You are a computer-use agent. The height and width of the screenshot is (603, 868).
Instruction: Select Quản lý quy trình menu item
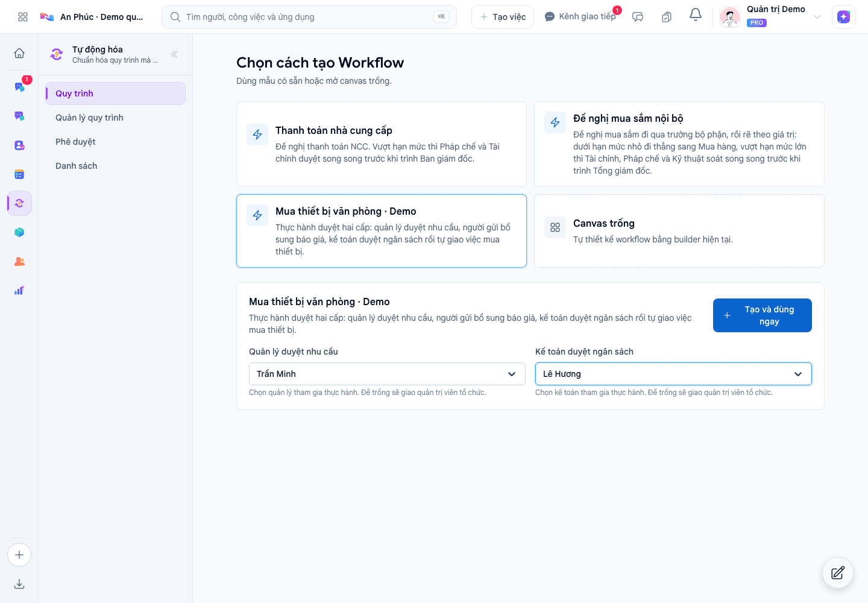tap(116, 118)
